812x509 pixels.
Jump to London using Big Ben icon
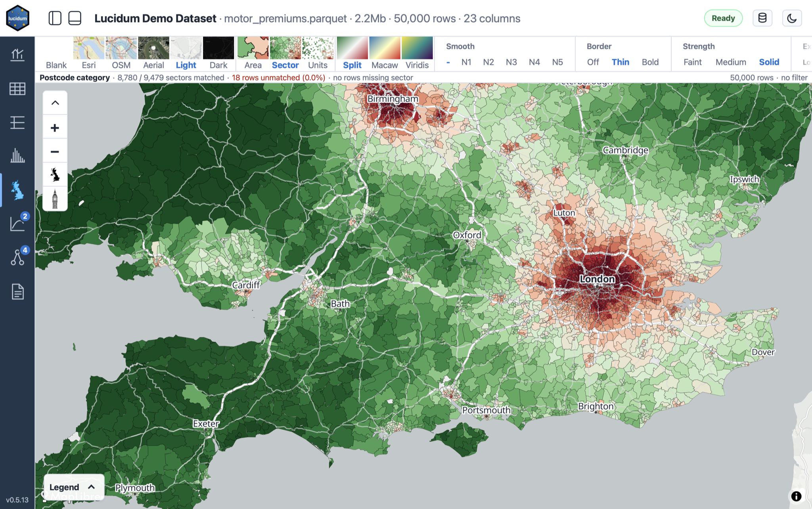55,199
